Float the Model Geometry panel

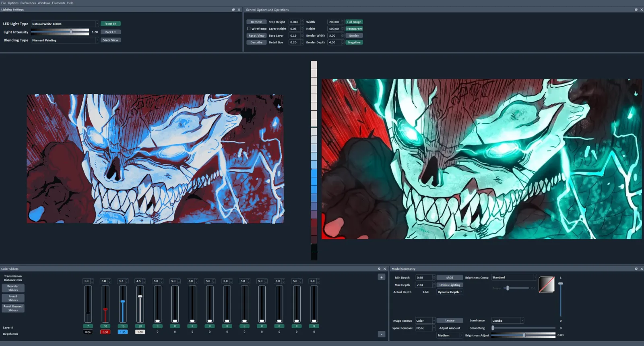pos(636,269)
